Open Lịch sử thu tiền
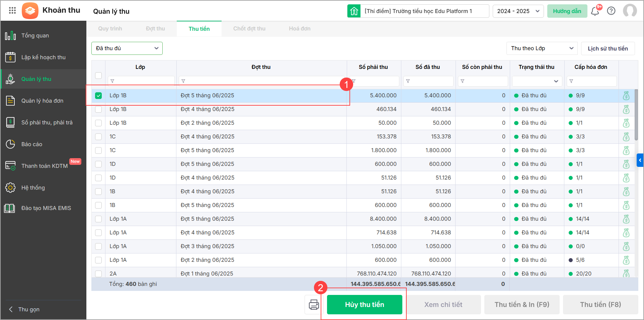The width and height of the screenshot is (644, 320). tap(608, 48)
